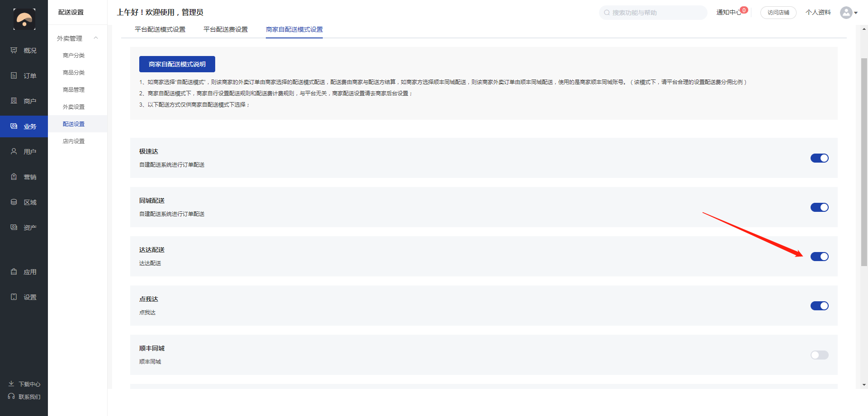
Task: Toggle 达达配送 delivery switch
Action: [819, 257]
